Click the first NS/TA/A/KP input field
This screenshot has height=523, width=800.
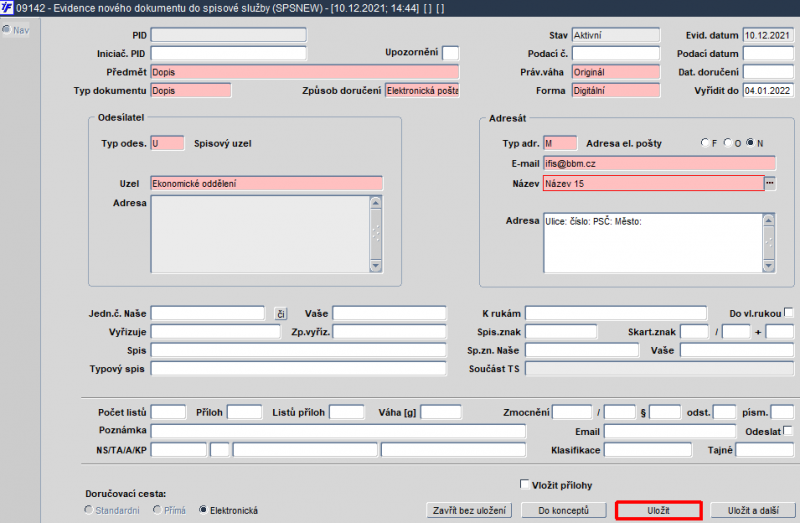tap(179, 450)
